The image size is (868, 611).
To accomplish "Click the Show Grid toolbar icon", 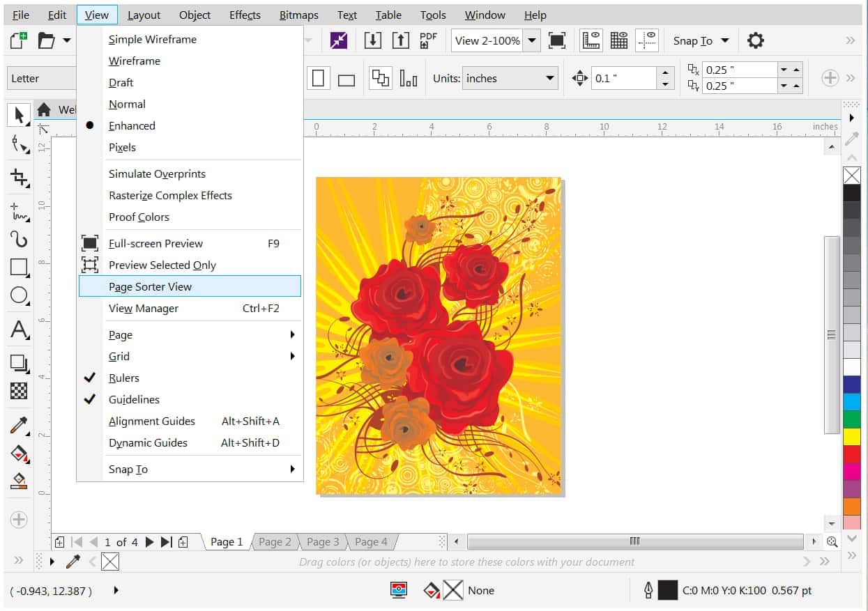I will pyautogui.click(x=618, y=40).
